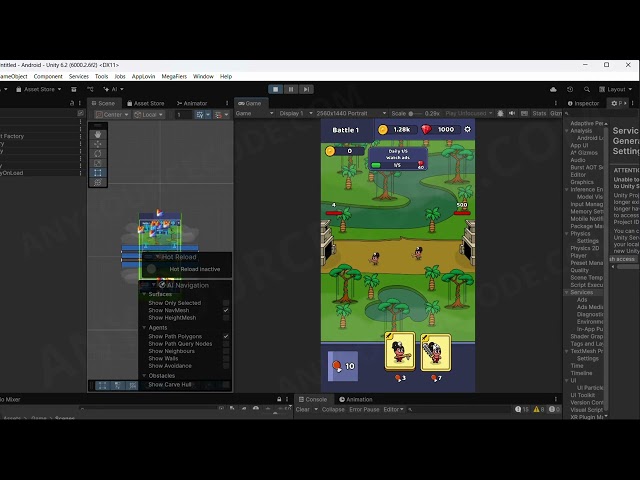Toggle the Game view shortcuts keyboard icon
Viewport: 640px width, 480px height.
524,113
